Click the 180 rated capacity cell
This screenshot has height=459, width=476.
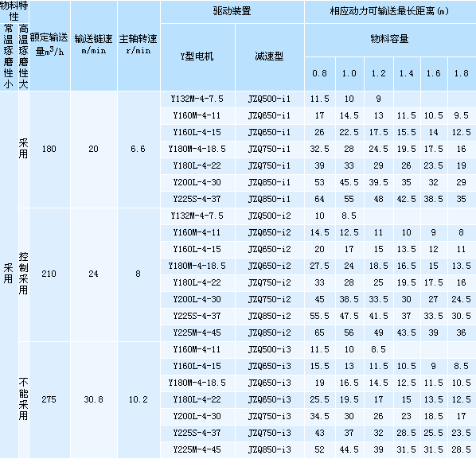pos(50,149)
